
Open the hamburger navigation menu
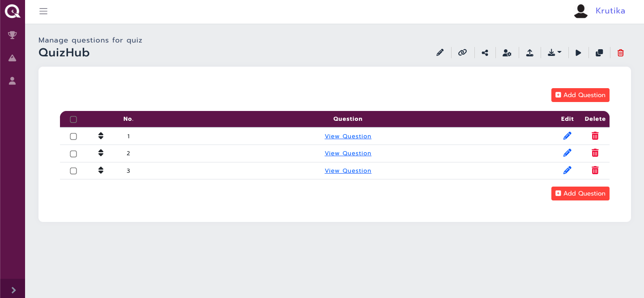[x=43, y=11]
